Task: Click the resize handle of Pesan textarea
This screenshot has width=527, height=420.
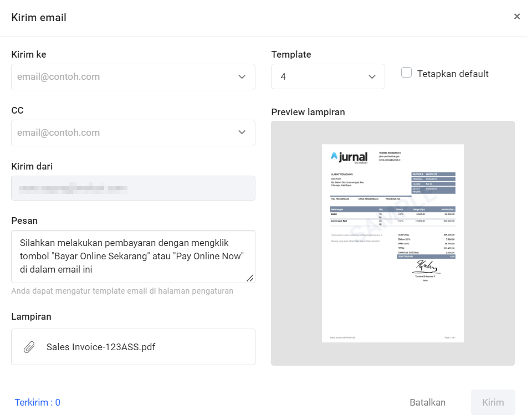Action: tap(250, 278)
